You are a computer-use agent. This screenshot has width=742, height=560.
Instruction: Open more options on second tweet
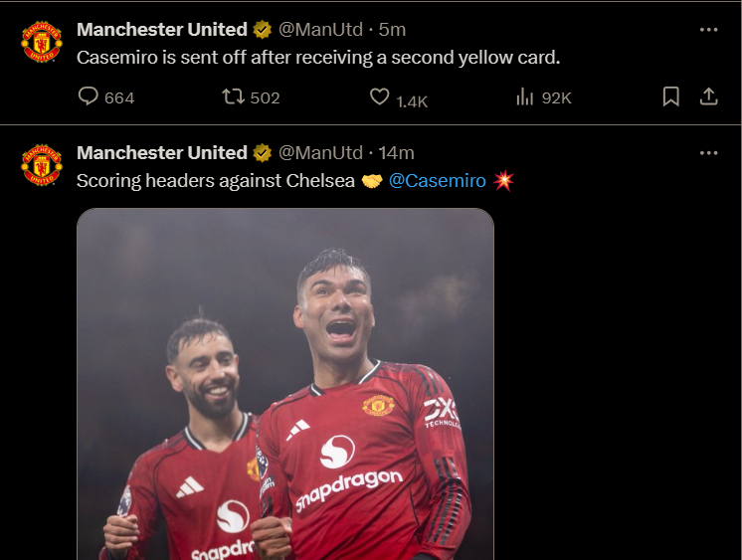708,153
